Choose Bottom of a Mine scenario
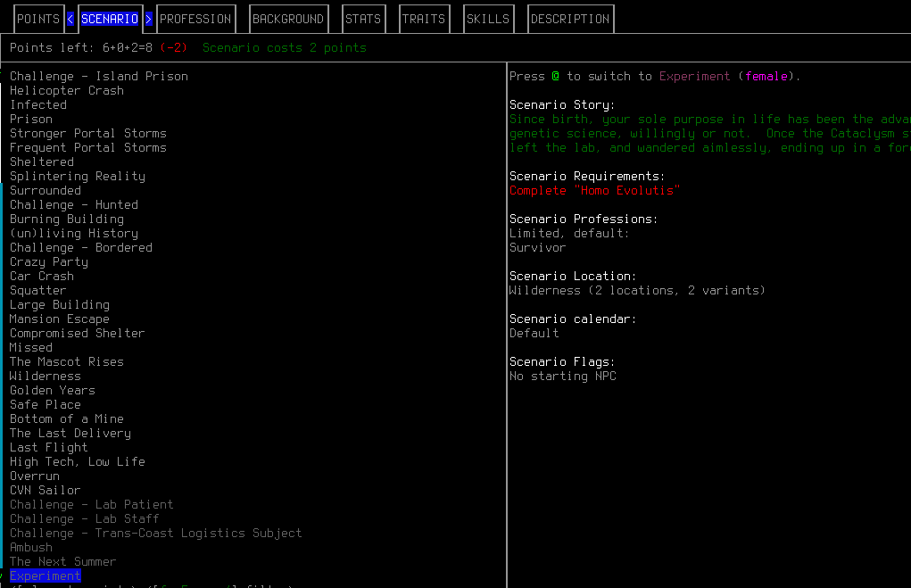This screenshot has width=911, height=588. click(x=67, y=419)
